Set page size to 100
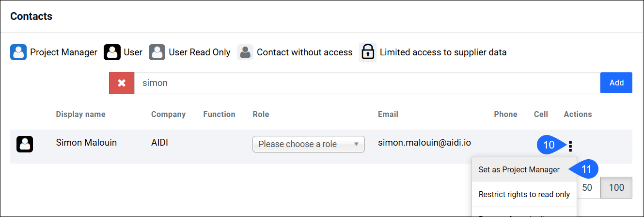 click(x=616, y=187)
